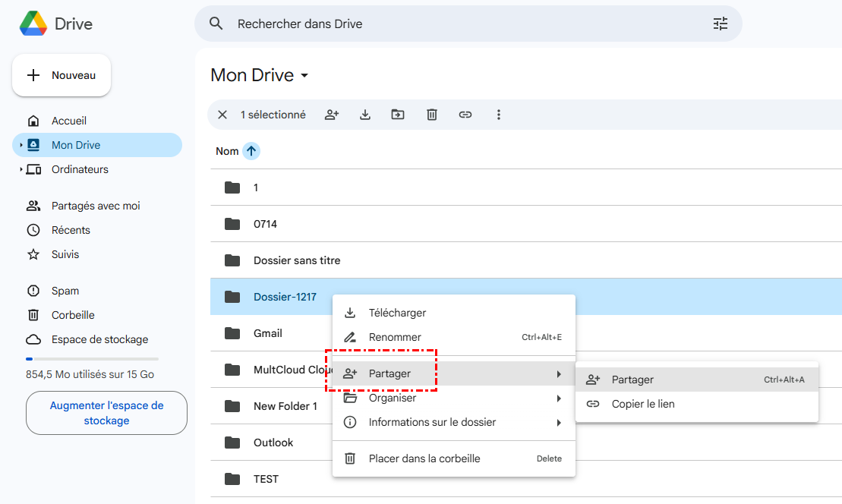Viewport: 842px width, 504px height.
Task: Click the storage usage progress bar
Action: [92, 359]
